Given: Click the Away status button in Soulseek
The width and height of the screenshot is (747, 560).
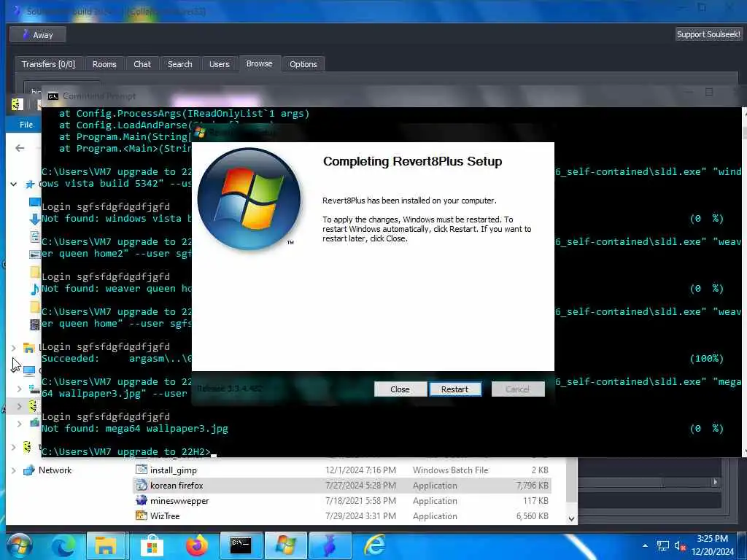Looking at the screenshot, I should point(38,35).
